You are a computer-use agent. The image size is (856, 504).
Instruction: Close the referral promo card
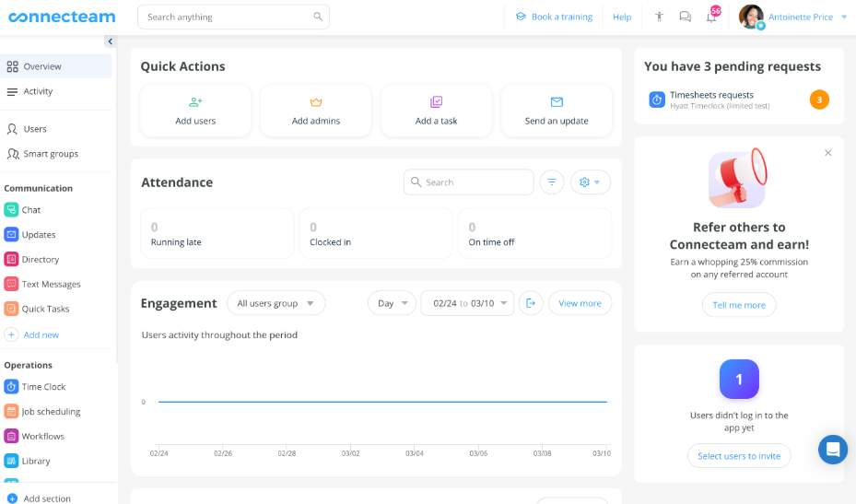828,153
